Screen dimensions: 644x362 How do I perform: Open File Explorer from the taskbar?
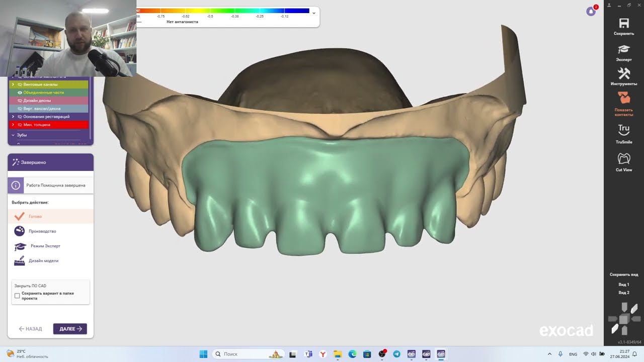(338, 354)
